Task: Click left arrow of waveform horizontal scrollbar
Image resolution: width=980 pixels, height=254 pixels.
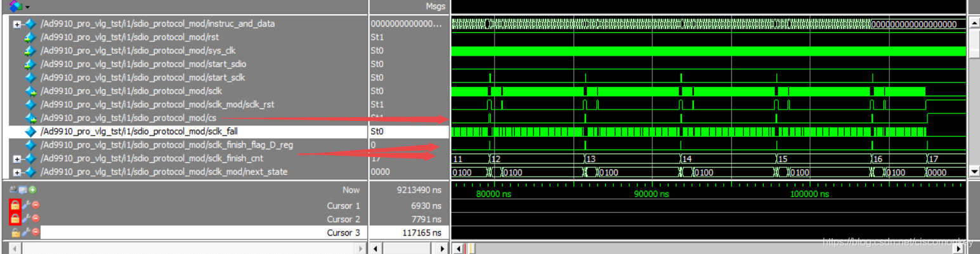Action: tap(458, 248)
